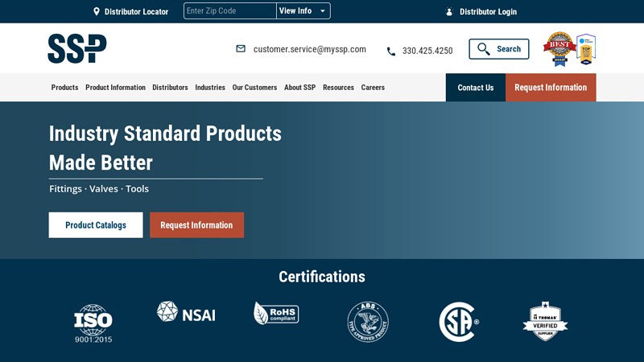Click the RoHS compliant logo
Viewport: 644px width, 362px height.
click(x=276, y=313)
